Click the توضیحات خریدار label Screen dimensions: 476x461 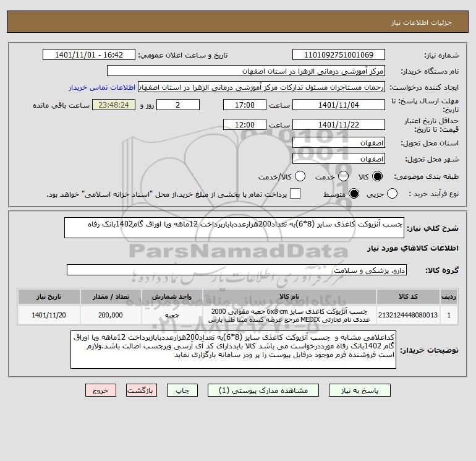429,350
